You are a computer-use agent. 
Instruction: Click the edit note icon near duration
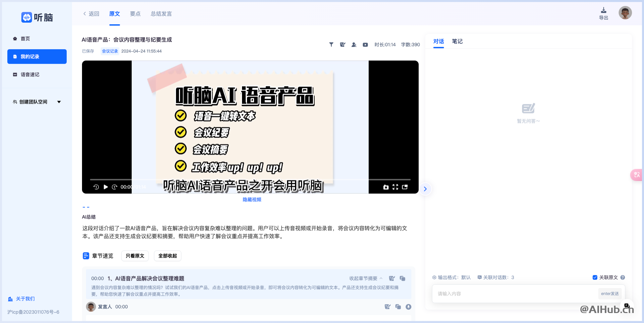[343, 45]
